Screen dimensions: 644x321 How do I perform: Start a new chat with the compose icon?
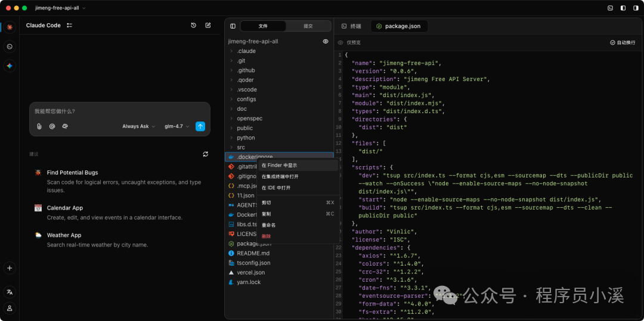point(208,26)
